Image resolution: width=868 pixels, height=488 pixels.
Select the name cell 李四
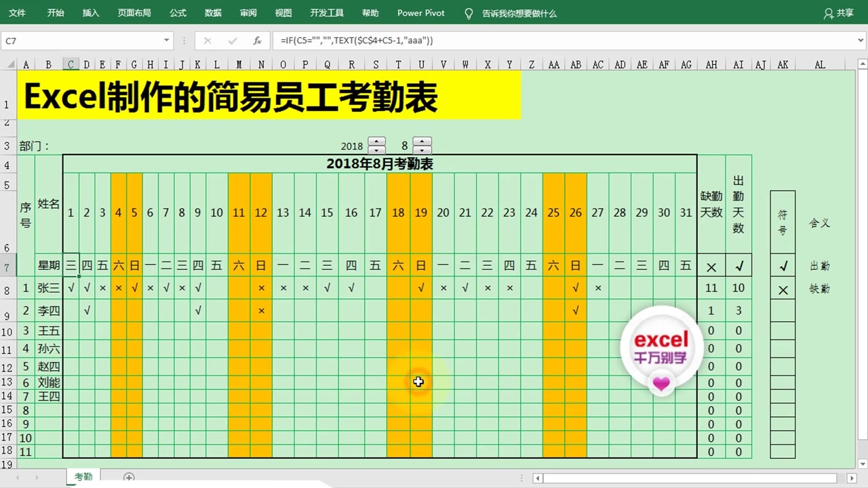pyautogui.click(x=49, y=311)
